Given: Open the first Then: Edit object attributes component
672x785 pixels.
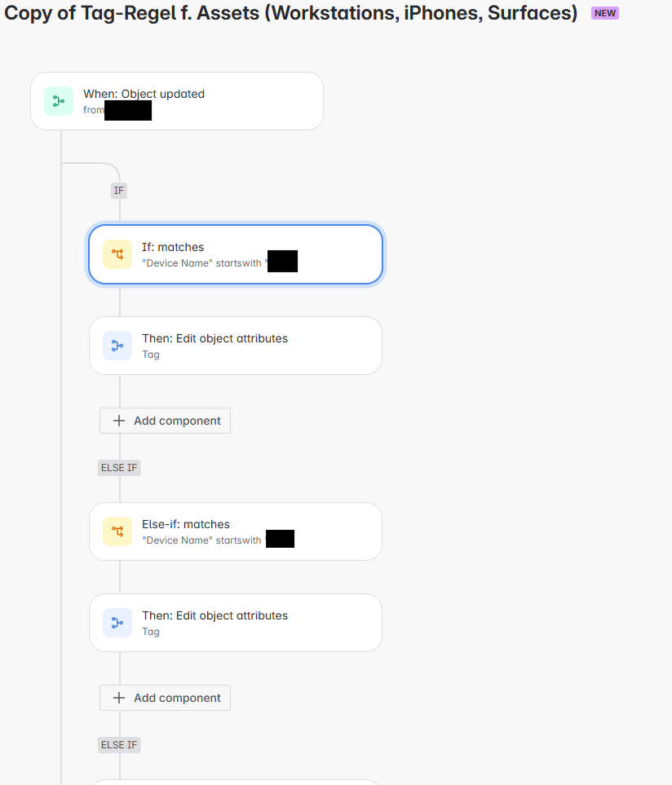Looking at the screenshot, I should [x=235, y=346].
